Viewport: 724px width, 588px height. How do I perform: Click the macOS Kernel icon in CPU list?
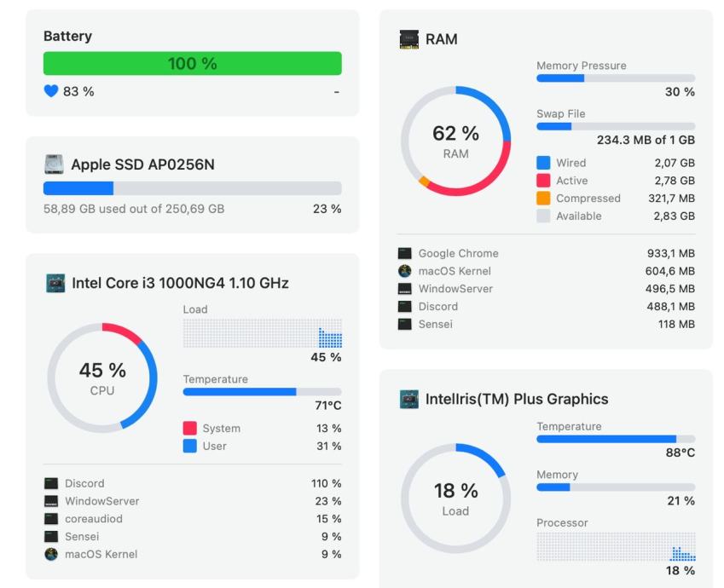coord(51,554)
